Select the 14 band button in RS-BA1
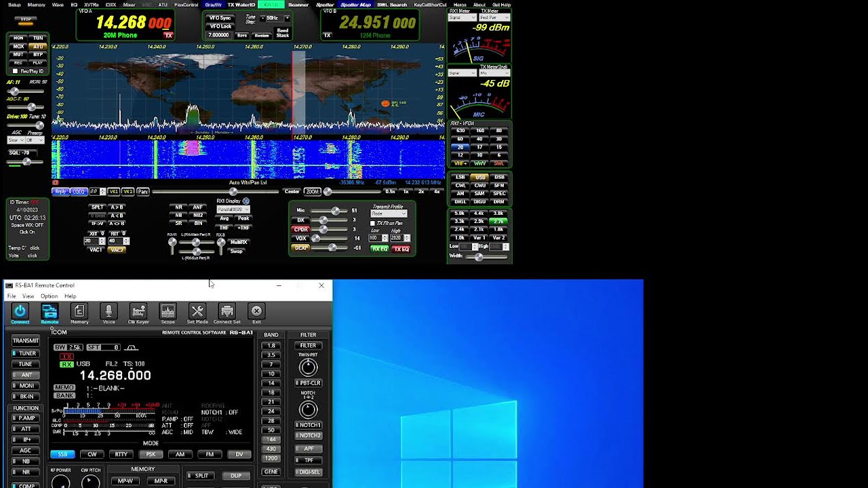 click(x=271, y=383)
